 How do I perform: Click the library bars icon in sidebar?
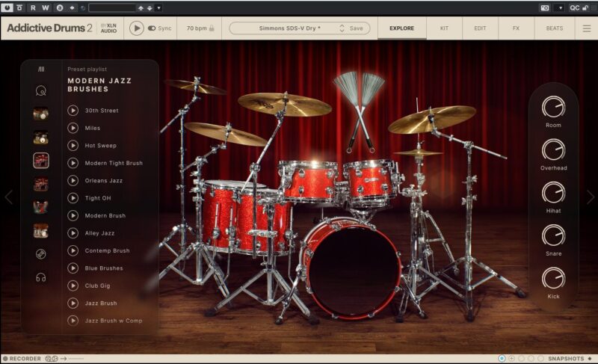pos(41,69)
